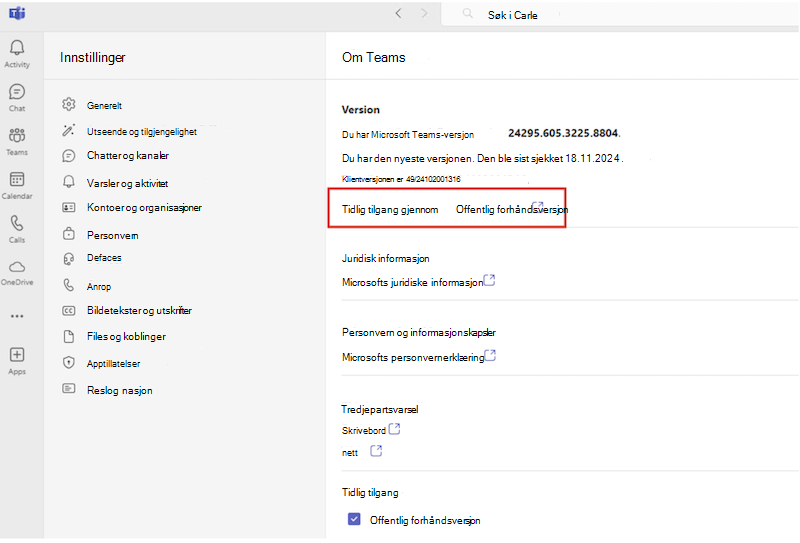Open Offentlig forhåndsversjon link under Version
The width and height of the screenshot is (800, 543).
(x=512, y=209)
